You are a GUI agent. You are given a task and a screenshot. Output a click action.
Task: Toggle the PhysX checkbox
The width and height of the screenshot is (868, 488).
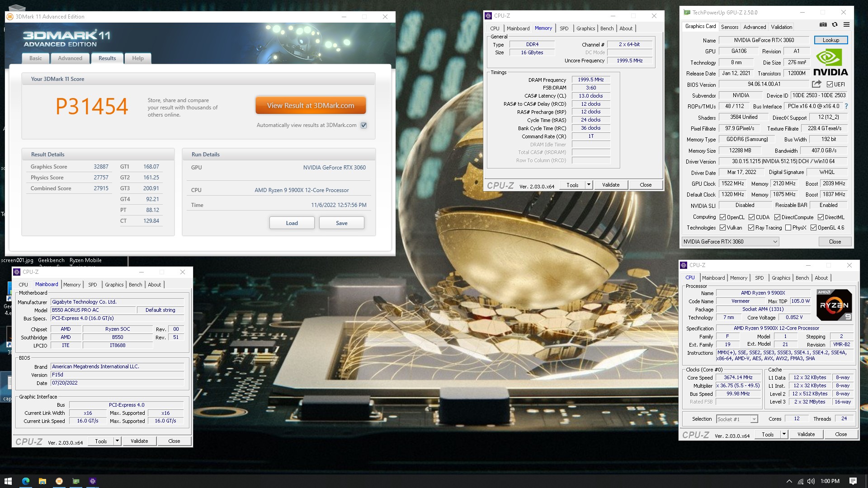[x=788, y=228]
